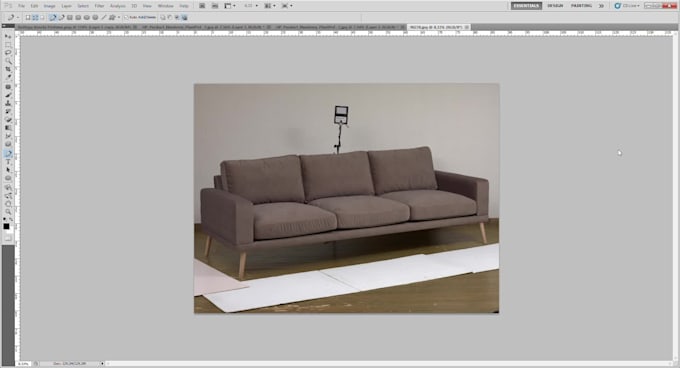680x368 pixels.
Task: Open the Filter menu
Action: 99,6
